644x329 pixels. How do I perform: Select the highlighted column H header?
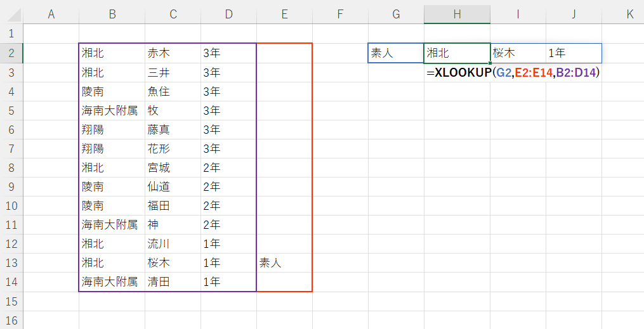(457, 15)
